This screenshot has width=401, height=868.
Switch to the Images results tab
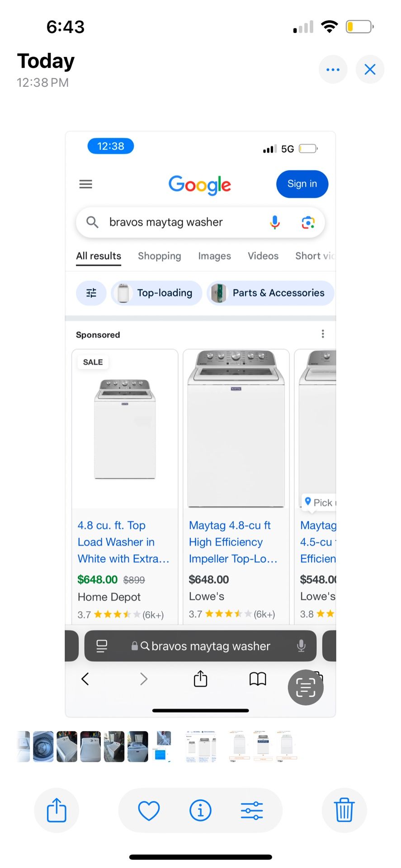coord(214,256)
